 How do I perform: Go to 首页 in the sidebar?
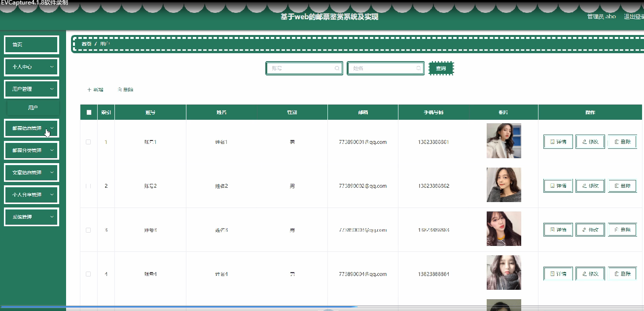tap(32, 45)
